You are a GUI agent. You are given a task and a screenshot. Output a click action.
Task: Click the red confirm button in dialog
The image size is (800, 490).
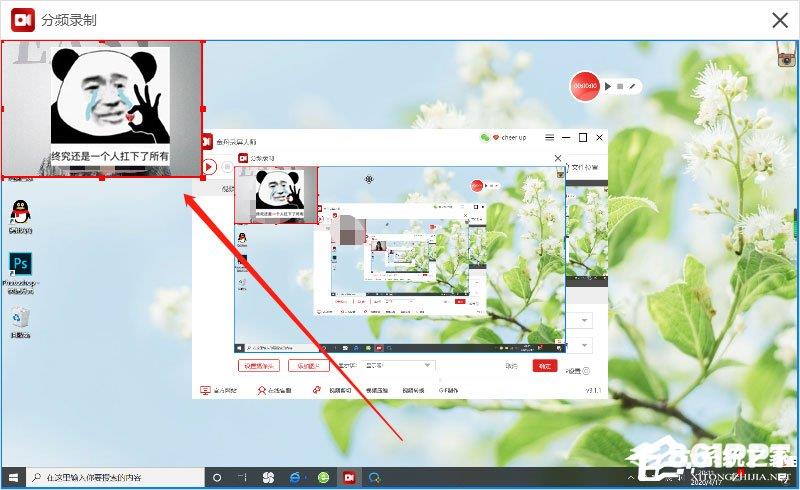coord(544,366)
